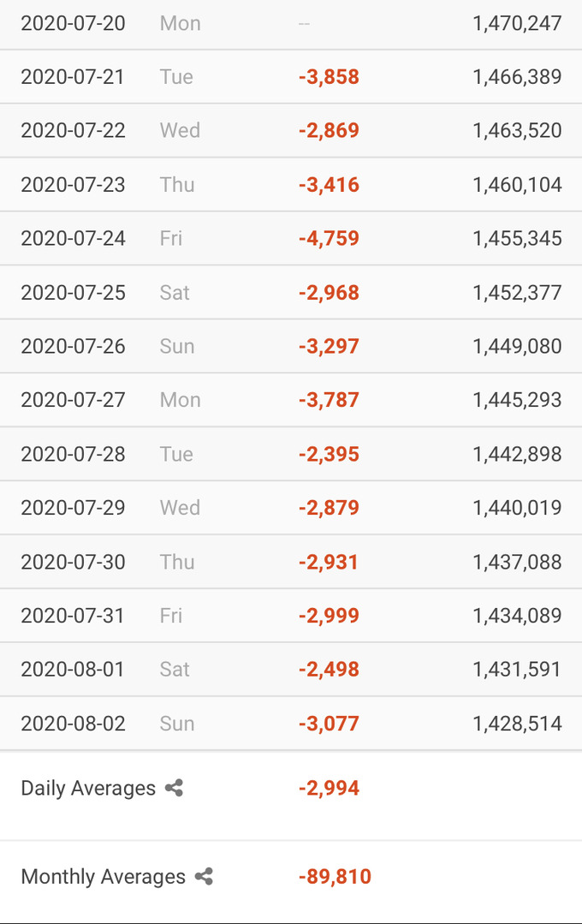The image size is (582, 924).
Task: Click total 1,452,377 on 2020-07-25
Action: 517,293
